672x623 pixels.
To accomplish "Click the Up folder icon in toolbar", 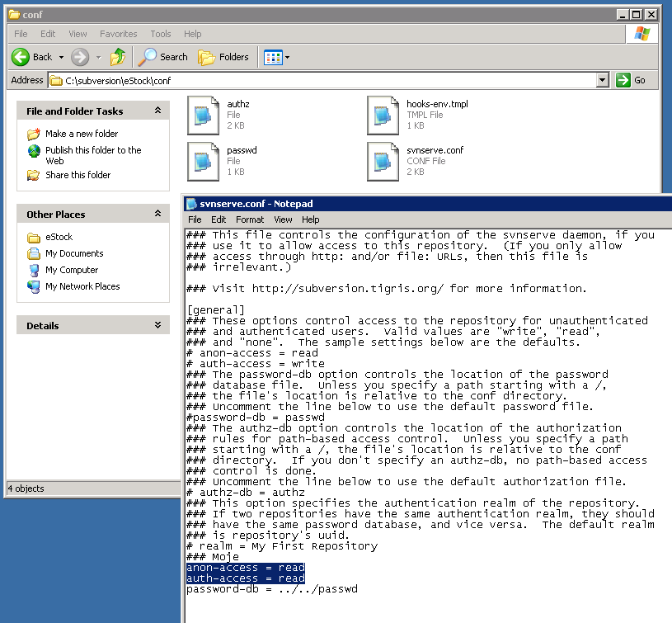I will [x=118, y=57].
